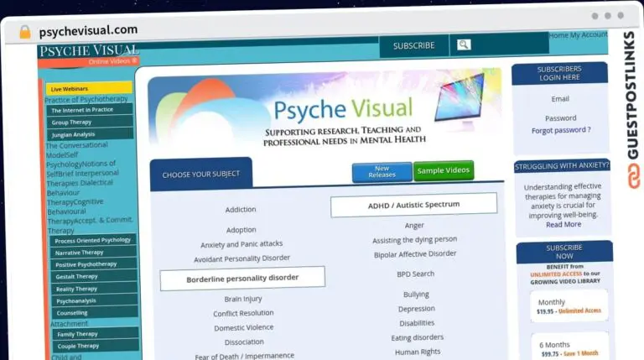Viewport: 644px width, 360px height.
Task: Click the Email login field
Action: pyautogui.click(x=560, y=99)
